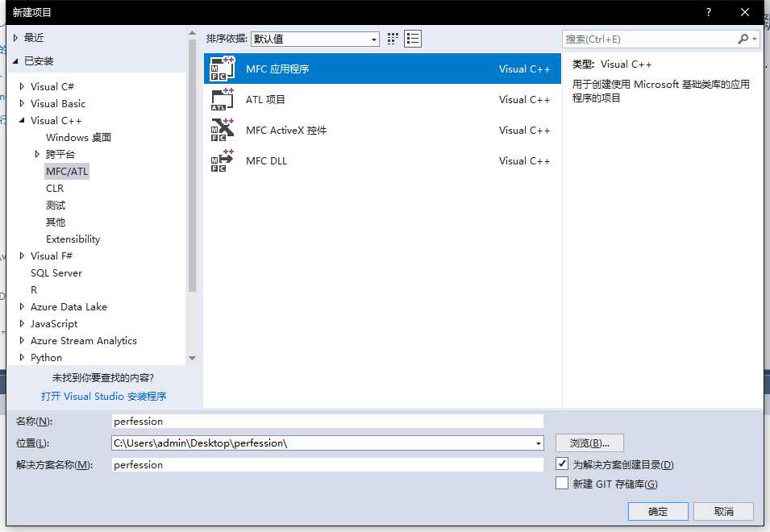The image size is (770, 532).
Task: Expand the Visual C# node
Action: click(x=22, y=86)
